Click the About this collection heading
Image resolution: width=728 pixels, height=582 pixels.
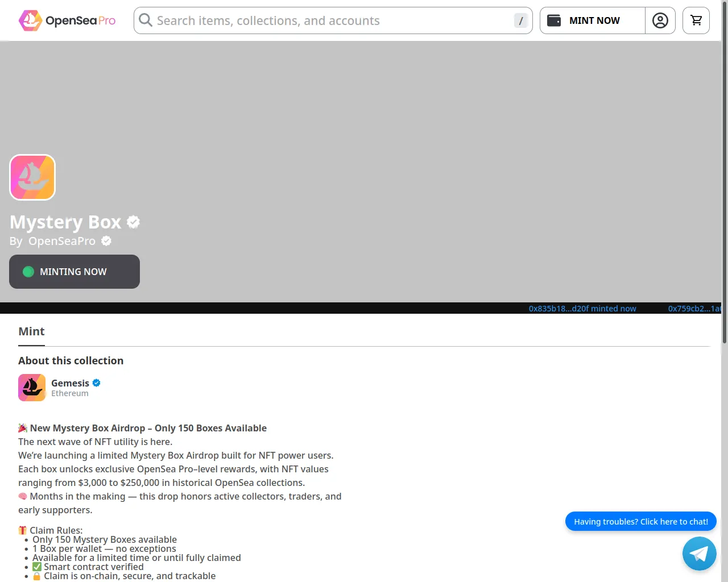point(71,361)
